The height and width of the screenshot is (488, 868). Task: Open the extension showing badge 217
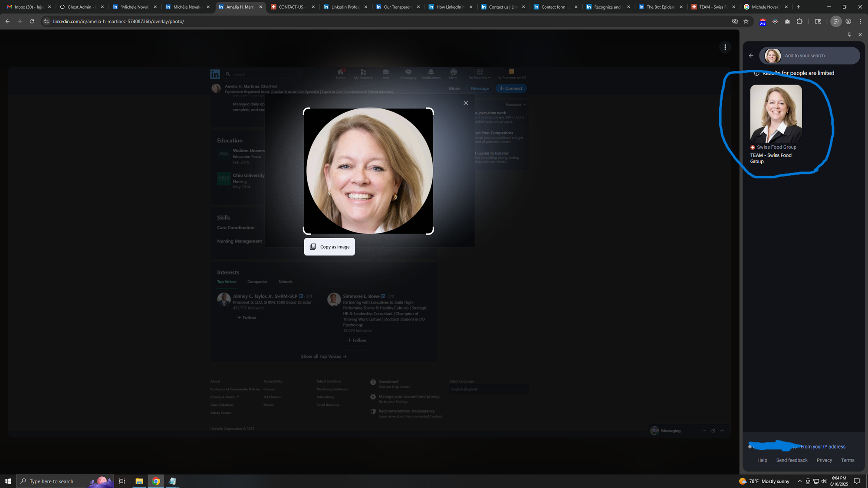tap(763, 22)
